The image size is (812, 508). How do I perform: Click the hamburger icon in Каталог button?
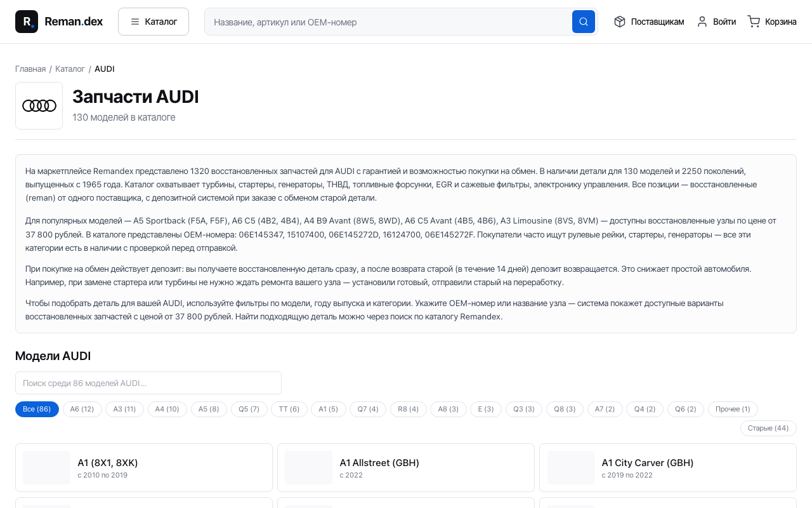click(135, 22)
